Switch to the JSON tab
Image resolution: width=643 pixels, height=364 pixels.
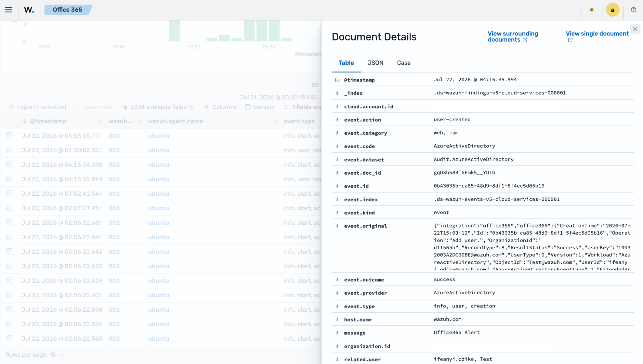[375, 63]
